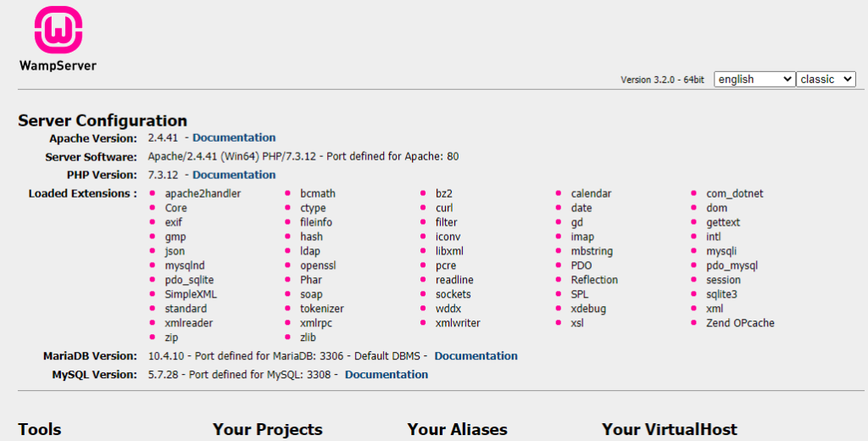Click the xmlwriter extension entry
The image size is (868, 441).
point(458,323)
